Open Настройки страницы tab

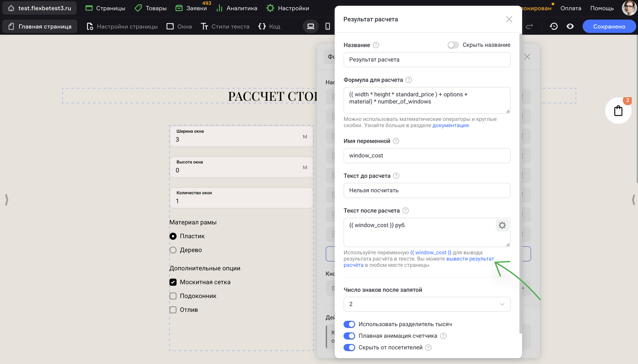[x=122, y=26]
